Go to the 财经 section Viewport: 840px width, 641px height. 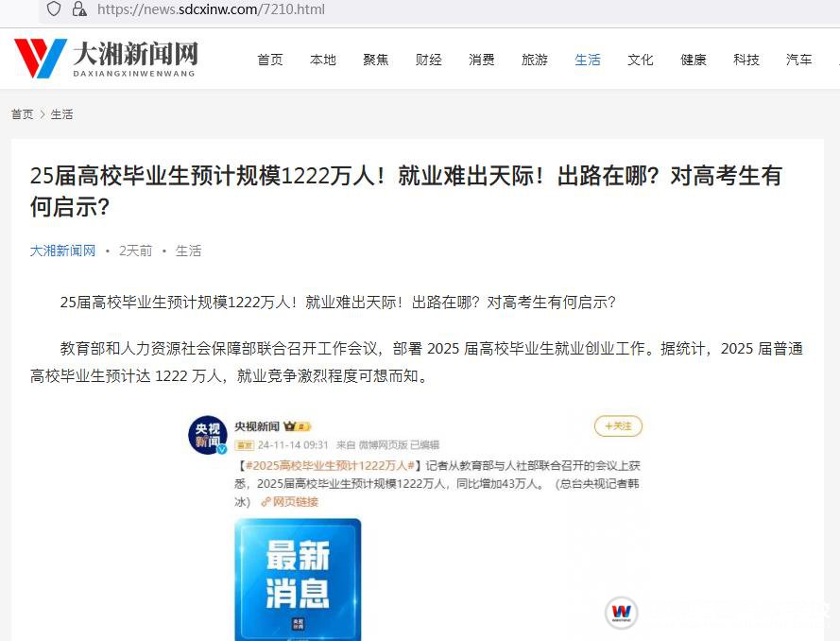[429, 60]
